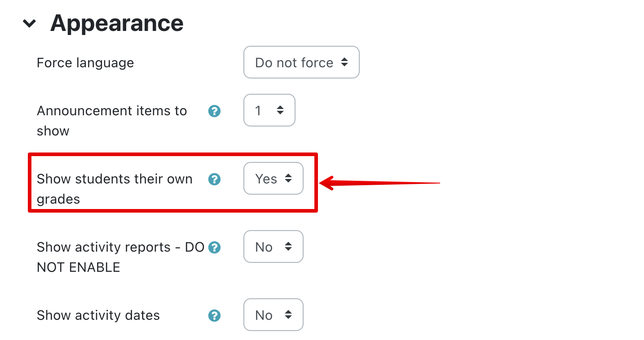Click the up-down arrows in Show activity dates selector
The height and width of the screenshot is (340, 644).
tap(288, 315)
